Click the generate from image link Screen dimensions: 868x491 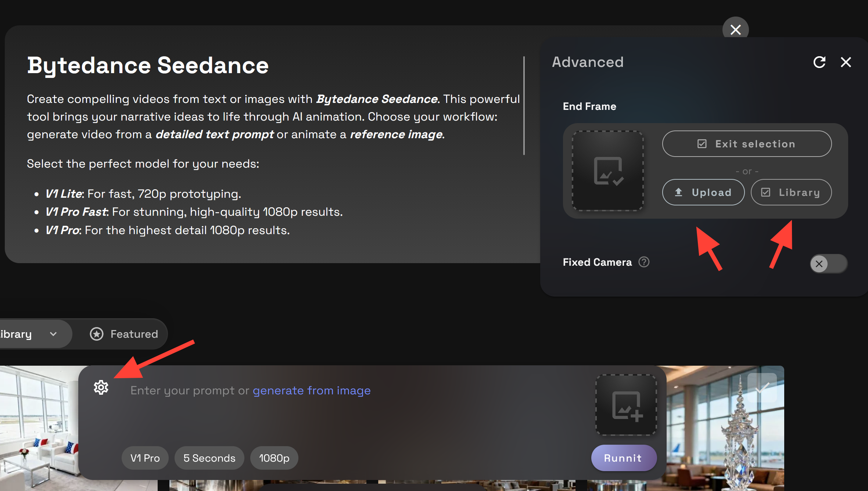pos(311,390)
